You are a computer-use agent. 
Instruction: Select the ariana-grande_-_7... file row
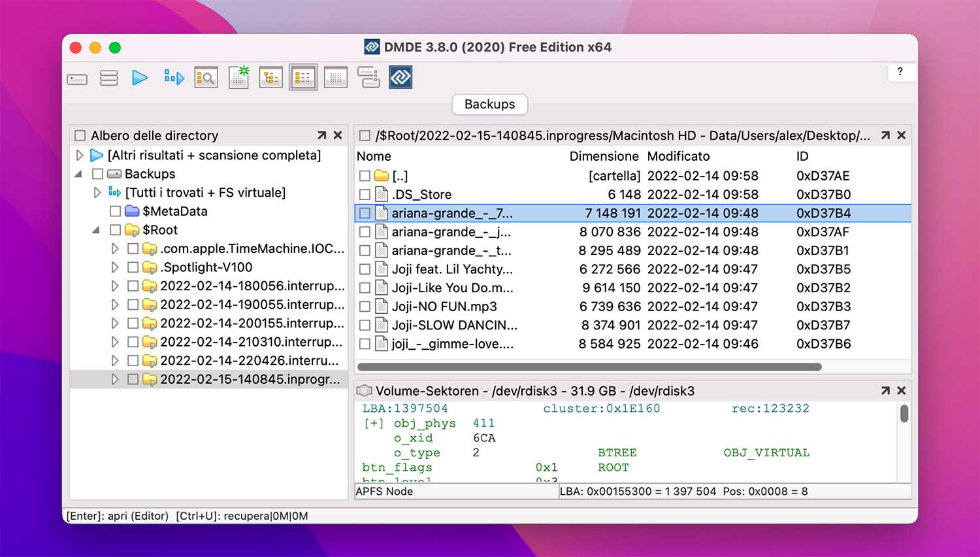(632, 213)
